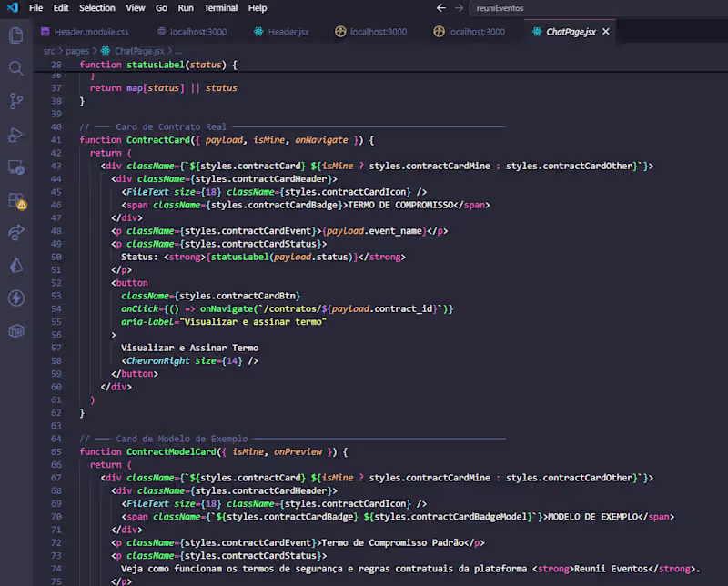The height and width of the screenshot is (586, 728).
Task: Open the View menu
Action: coord(136,8)
